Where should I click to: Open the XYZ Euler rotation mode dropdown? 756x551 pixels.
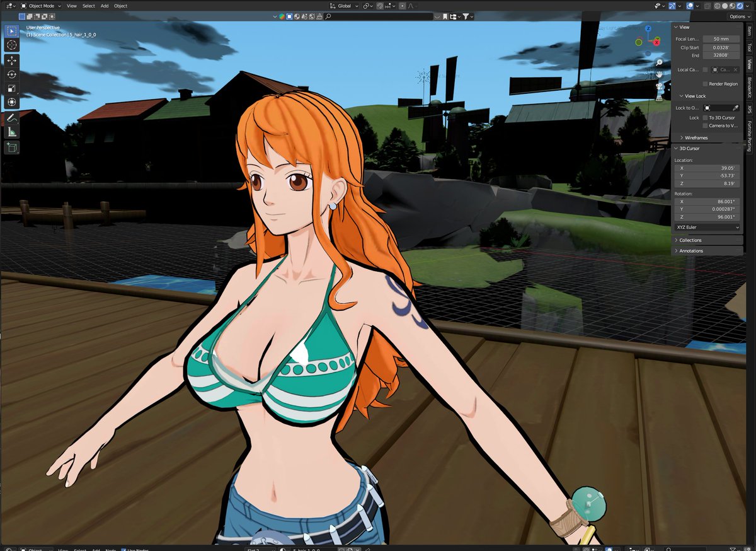[x=707, y=227]
